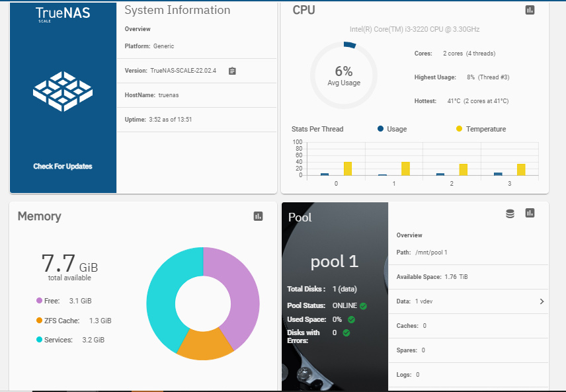Click pool path '/mnt/pool 1'
Image resolution: width=566 pixels, height=392 pixels.
(431, 253)
